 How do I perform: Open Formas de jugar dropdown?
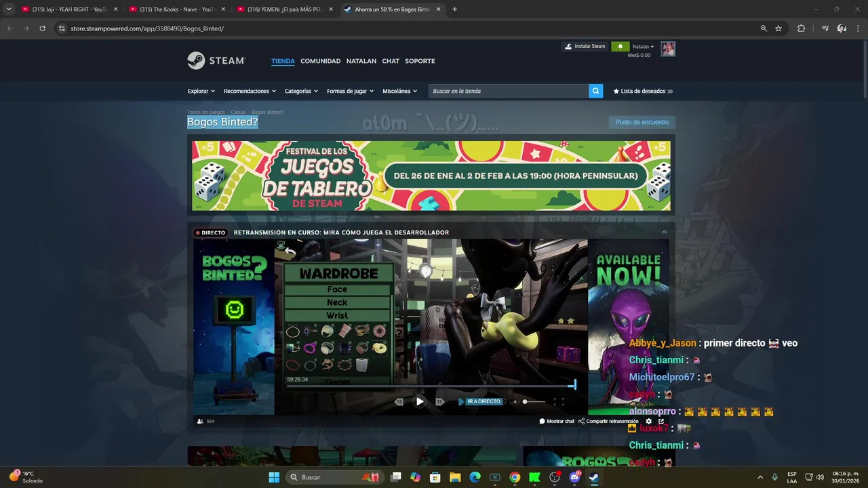(x=350, y=91)
